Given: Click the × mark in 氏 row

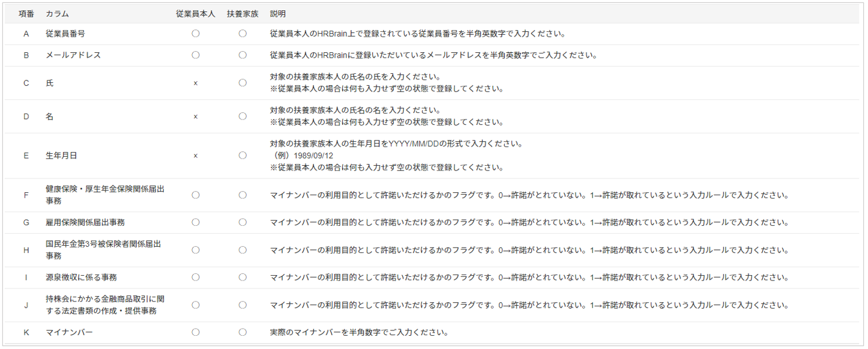Looking at the screenshot, I should (x=196, y=83).
